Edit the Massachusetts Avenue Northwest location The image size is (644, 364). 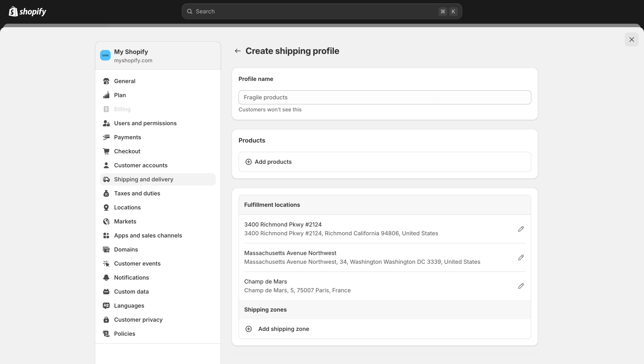tap(521, 257)
